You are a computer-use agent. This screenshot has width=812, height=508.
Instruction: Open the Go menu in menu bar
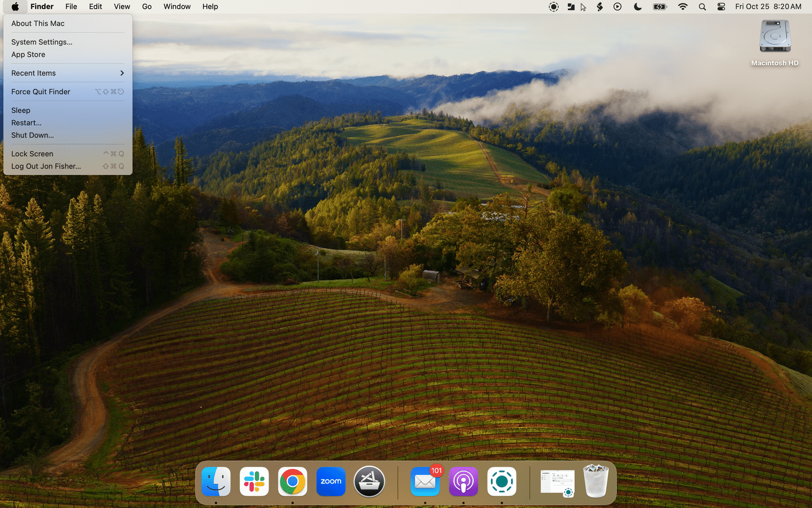pyautogui.click(x=147, y=6)
